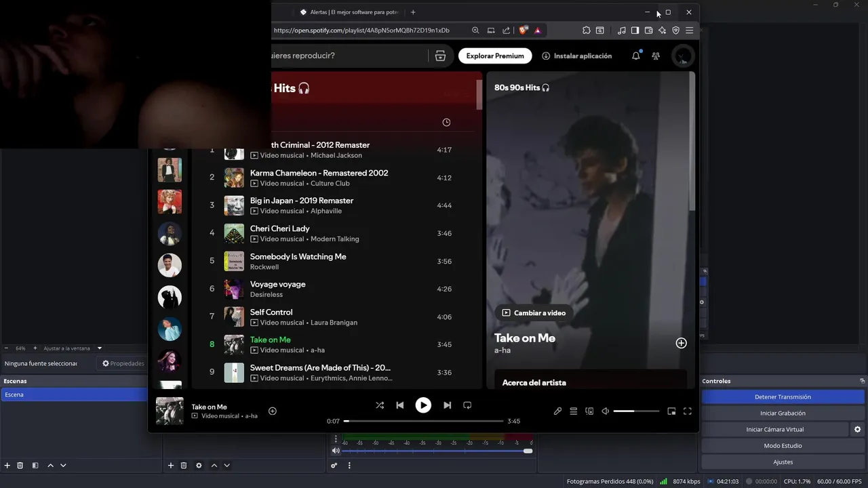Select the Voyage voyage track
868x488 pixels.
[x=277, y=284]
